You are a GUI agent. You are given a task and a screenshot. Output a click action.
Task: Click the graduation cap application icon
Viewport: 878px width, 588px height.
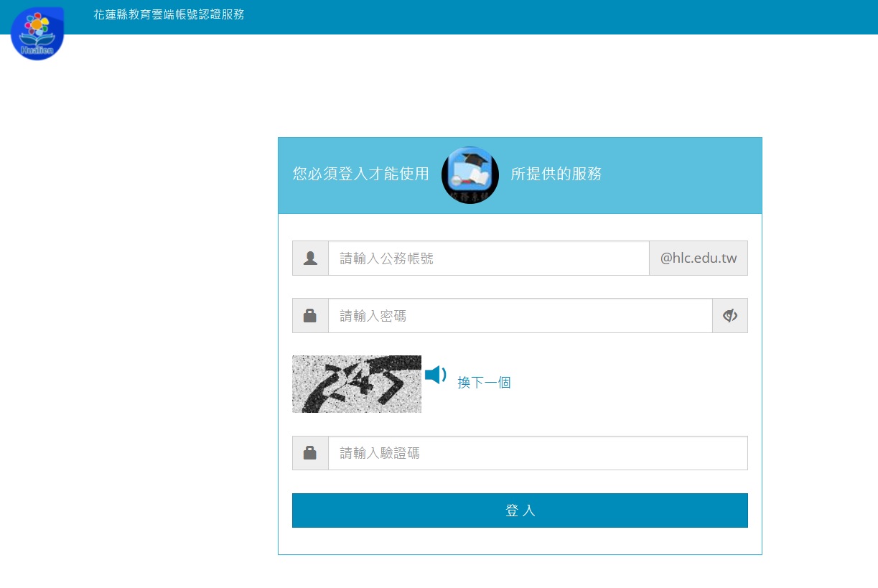(470, 175)
